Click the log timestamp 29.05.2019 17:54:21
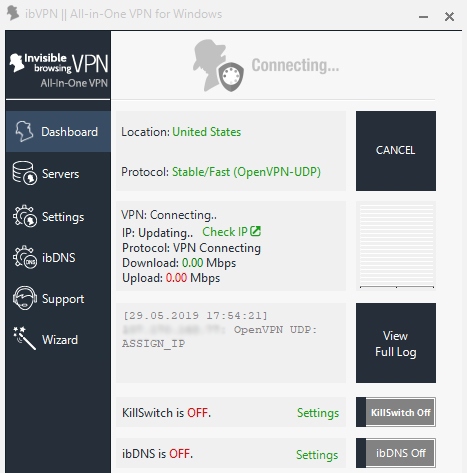467x473 pixels. pos(195,315)
